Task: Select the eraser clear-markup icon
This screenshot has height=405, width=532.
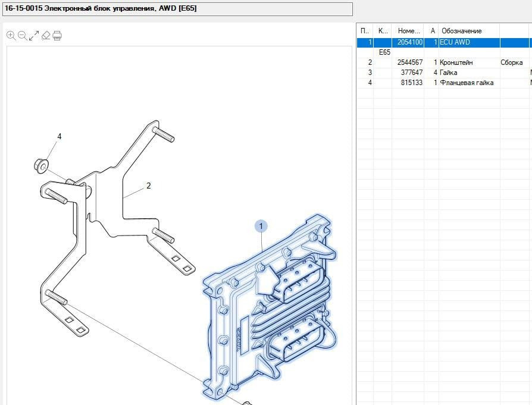Action: tap(46, 36)
